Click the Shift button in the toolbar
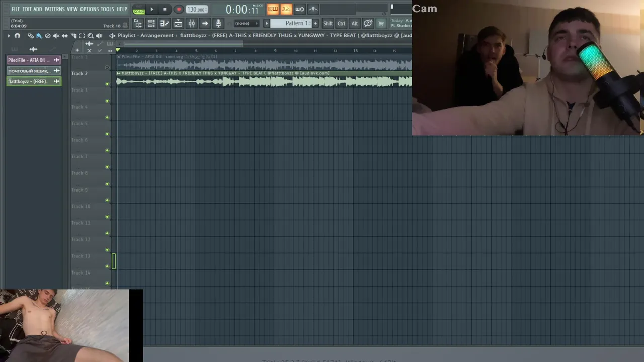 click(x=328, y=23)
